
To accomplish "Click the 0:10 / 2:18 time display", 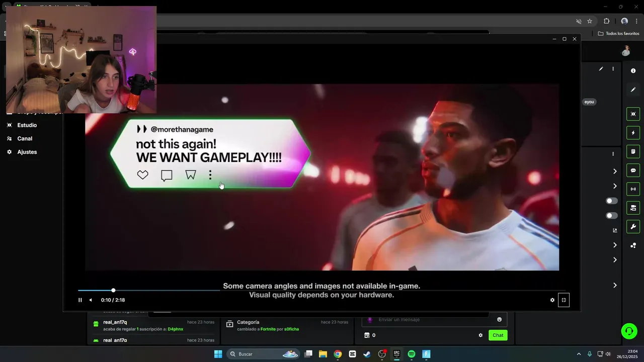I will (x=113, y=300).
